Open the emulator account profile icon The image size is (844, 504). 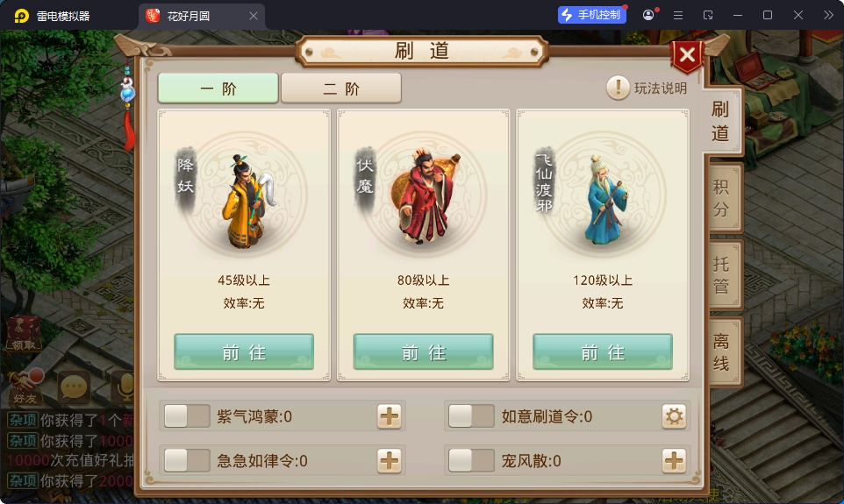click(x=648, y=15)
